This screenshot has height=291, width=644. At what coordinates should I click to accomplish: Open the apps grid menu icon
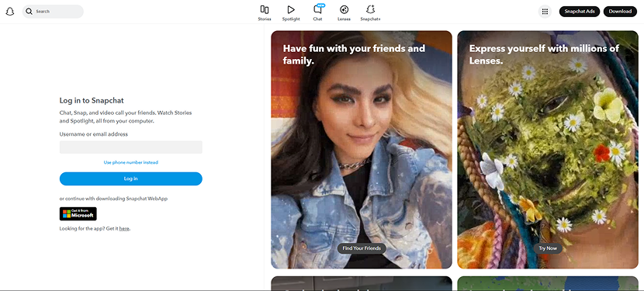[545, 12]
